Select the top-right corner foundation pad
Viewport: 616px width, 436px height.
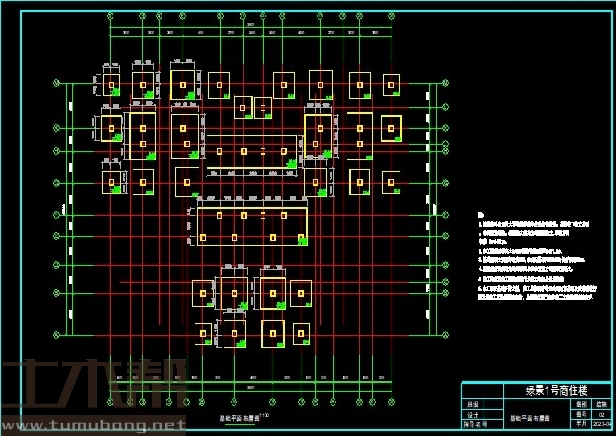[390, 84]
